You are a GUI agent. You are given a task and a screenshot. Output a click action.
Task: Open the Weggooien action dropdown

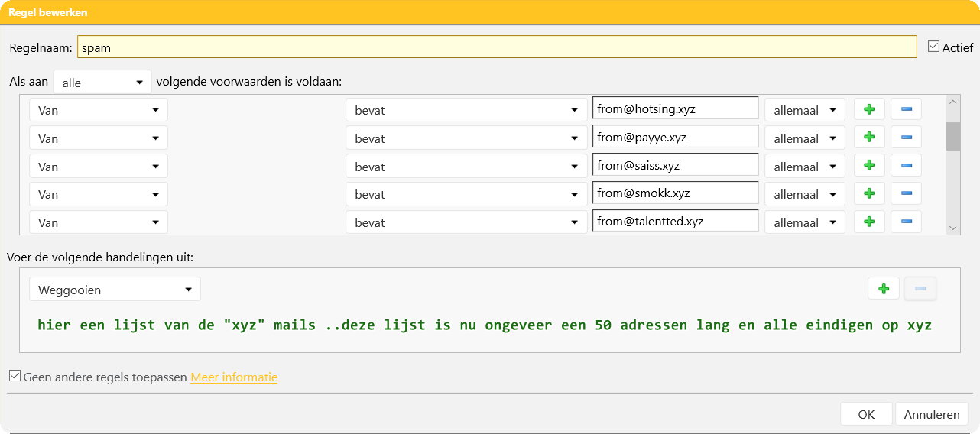[x=115, y=290]
